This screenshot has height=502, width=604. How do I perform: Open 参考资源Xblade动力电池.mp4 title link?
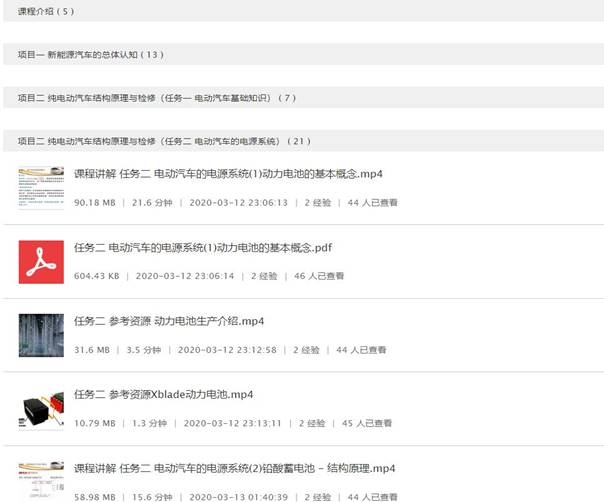[x=164, y=394]
